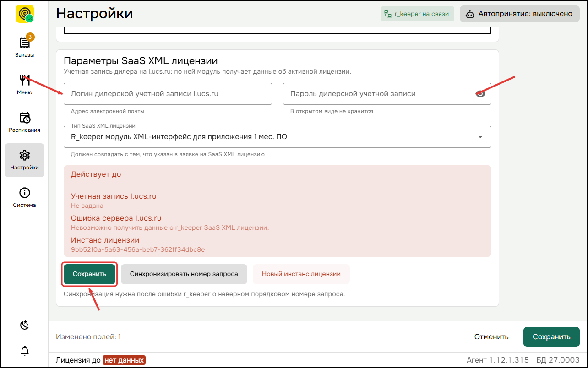Click the Ошибка сервера l.ucs.ru heading
Image resolution: width=588 pixels, height=368 pixels.
point(116,218)
